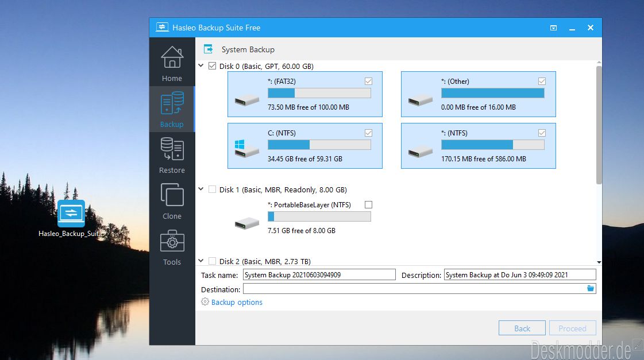This screenshot has height=360, width=644.
Task: Collapse the Disk 2 tree node
Action: (201, 260)
